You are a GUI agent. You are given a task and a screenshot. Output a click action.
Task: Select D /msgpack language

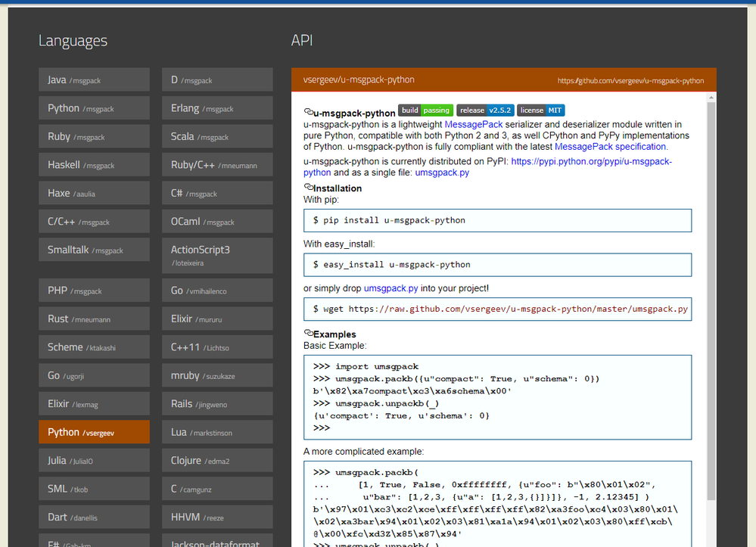(217, 79)
